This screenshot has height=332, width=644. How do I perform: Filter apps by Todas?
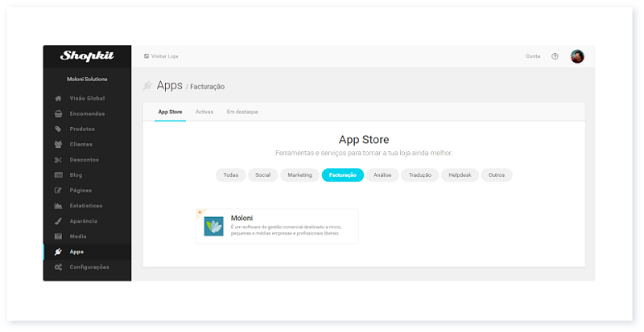point(231,174)
